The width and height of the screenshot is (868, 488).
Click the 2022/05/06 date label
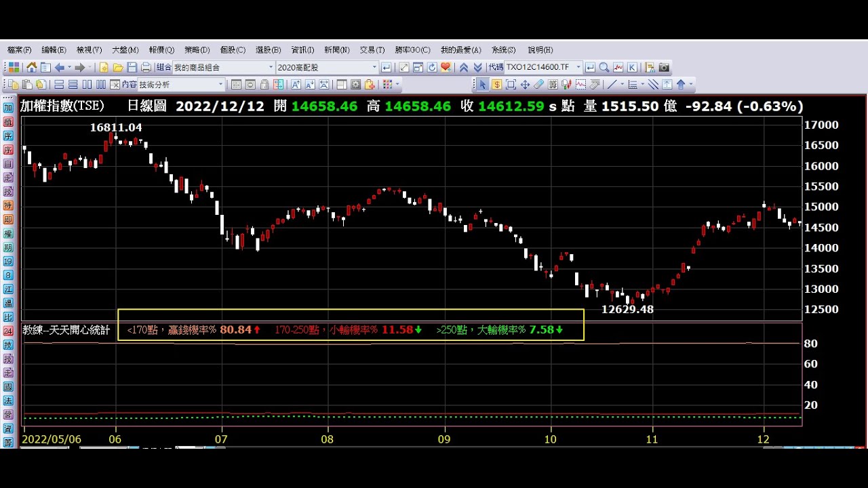[x=52, y=439]
